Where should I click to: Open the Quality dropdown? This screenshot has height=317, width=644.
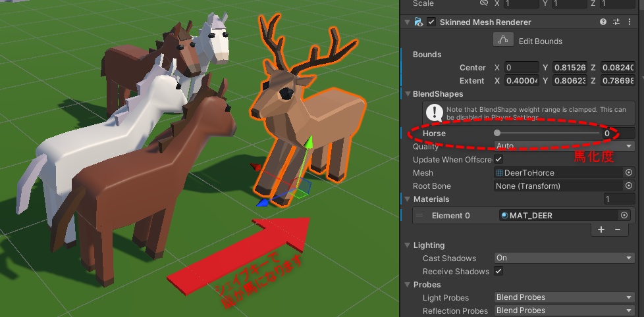(x=564, y=146)
